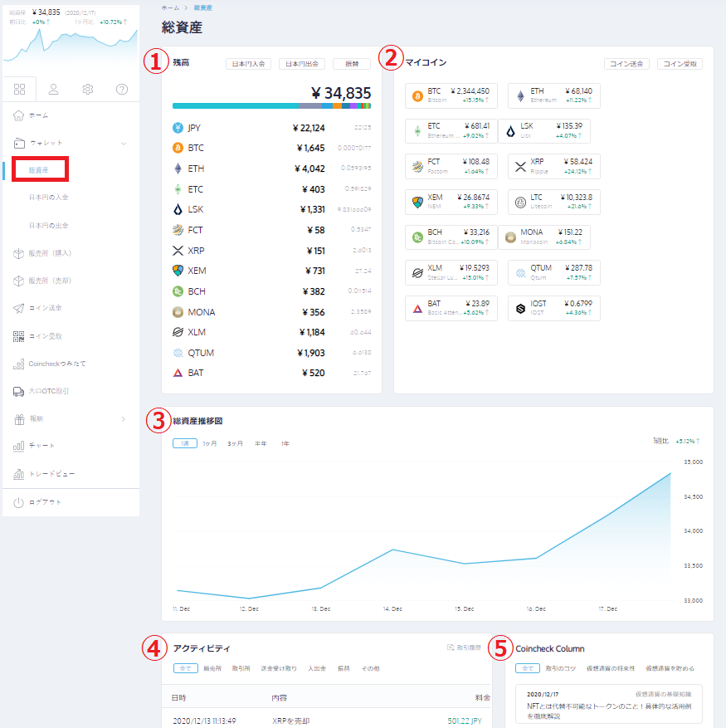Click the mini total assets chart thumbnail
726x728 pixels.
click(x=71, y=46)
